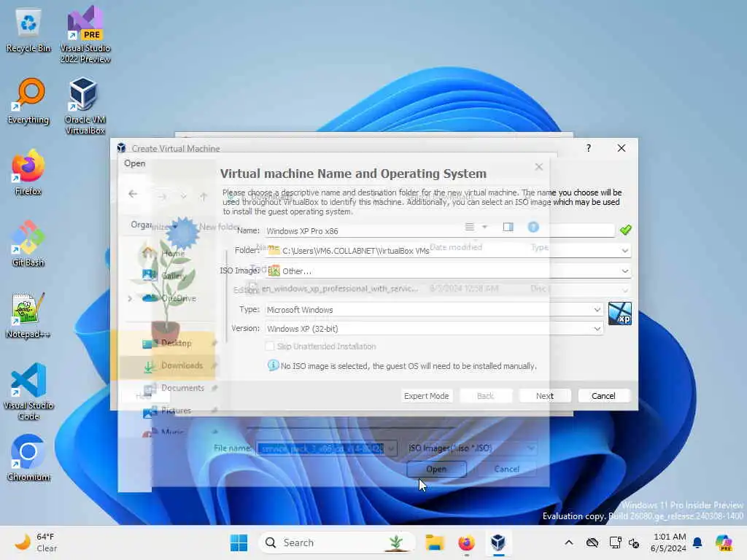Click the Expert Mode button
Screen dimensions: 747x560
pos(426,396)
